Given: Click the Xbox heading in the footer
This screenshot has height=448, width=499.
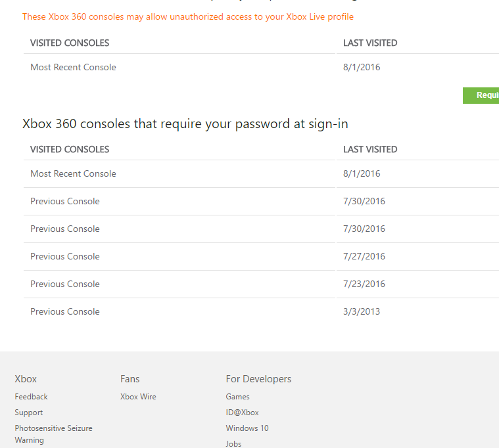Looking at the screenshot, I should 26,379.
